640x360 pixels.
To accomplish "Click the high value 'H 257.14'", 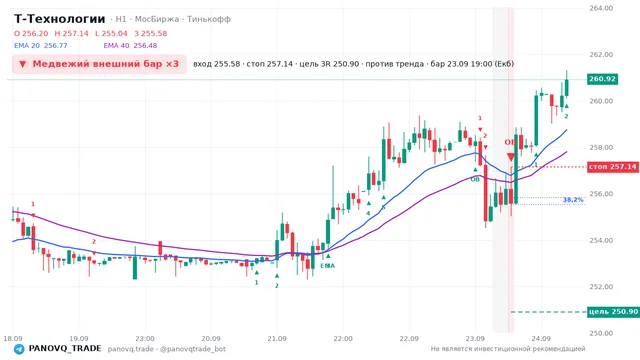I will click(71, 33).
